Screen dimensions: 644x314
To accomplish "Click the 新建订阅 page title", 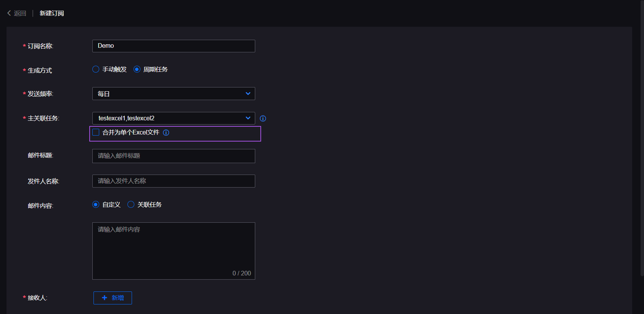I will point(52,13).
